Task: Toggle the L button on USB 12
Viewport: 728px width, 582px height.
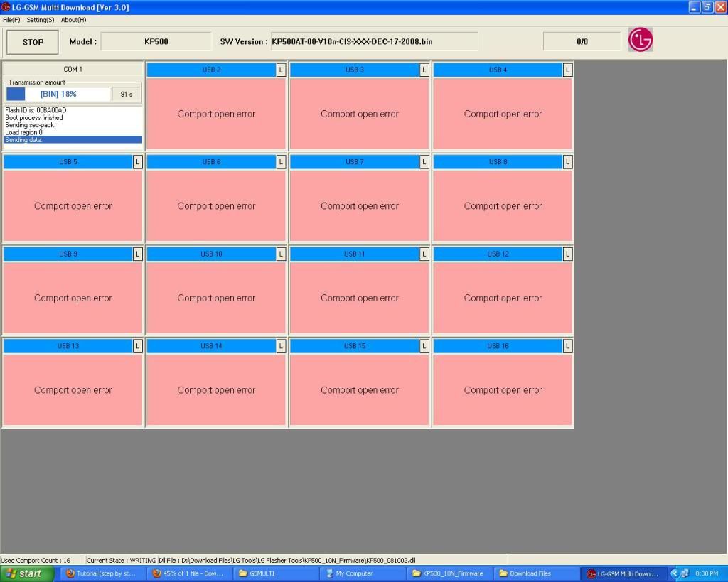Action: [x=568, y=254]
